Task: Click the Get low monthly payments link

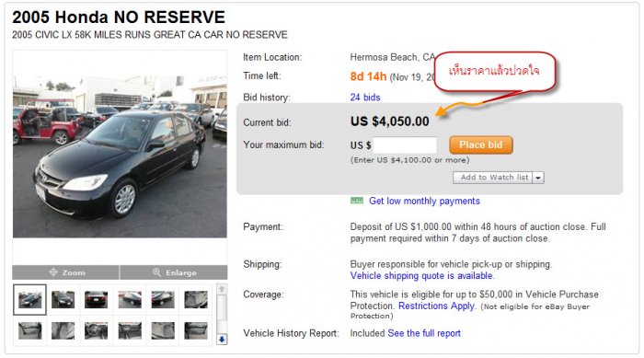Action: coord(424,201)
